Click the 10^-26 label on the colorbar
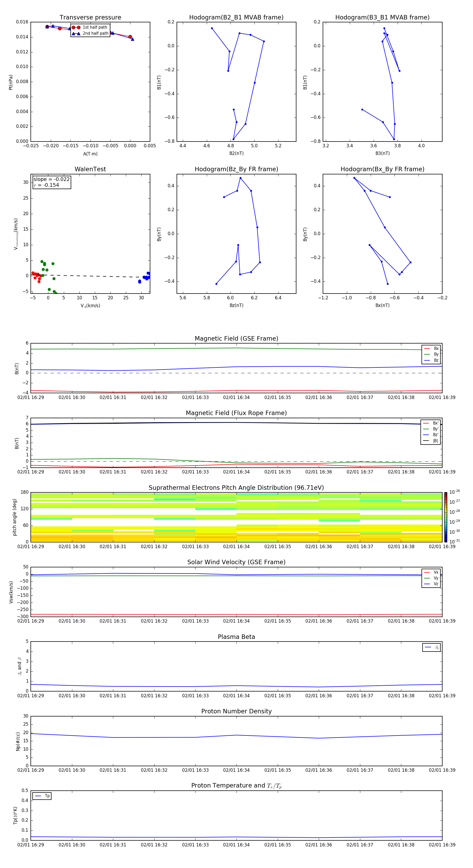The image size is (473, 868). (455, 492)
